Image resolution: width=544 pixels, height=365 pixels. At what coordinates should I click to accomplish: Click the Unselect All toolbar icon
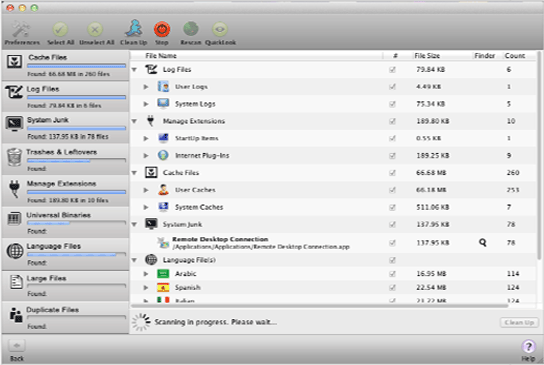point(95,29)
